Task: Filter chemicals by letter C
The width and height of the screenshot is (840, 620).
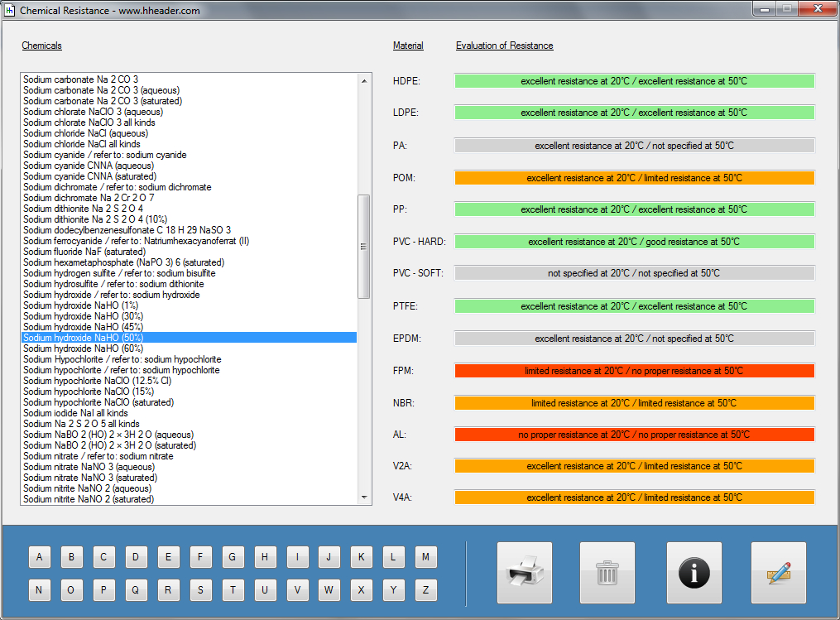Action: [x=103, y=557]
